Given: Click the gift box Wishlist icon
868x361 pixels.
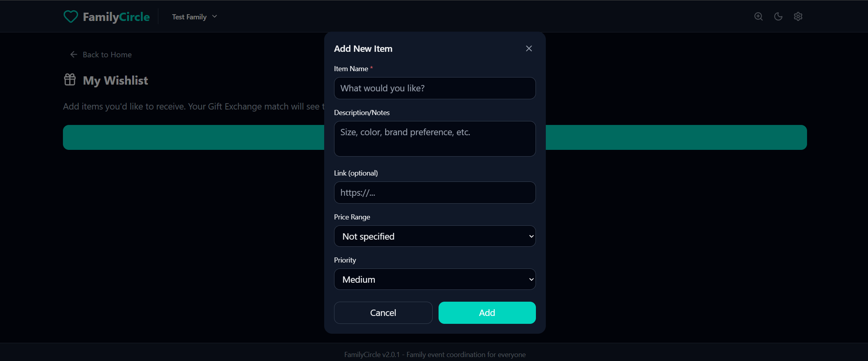Looking at the screenshot, I should click(70, 80).
